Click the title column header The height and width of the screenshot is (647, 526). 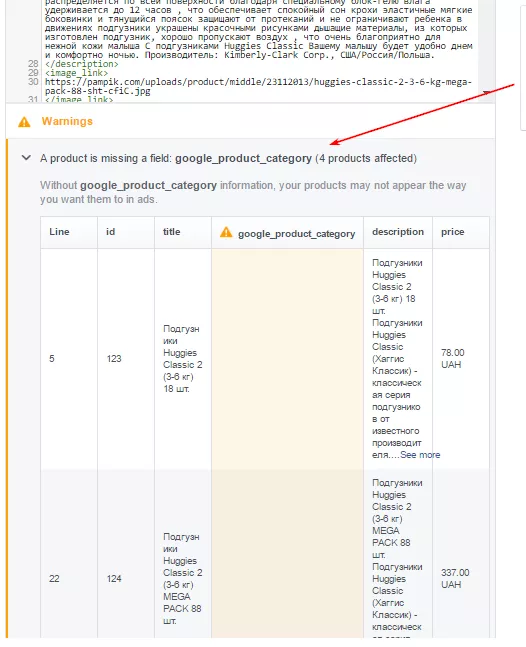pyautogui.click(x=183, y=232)
